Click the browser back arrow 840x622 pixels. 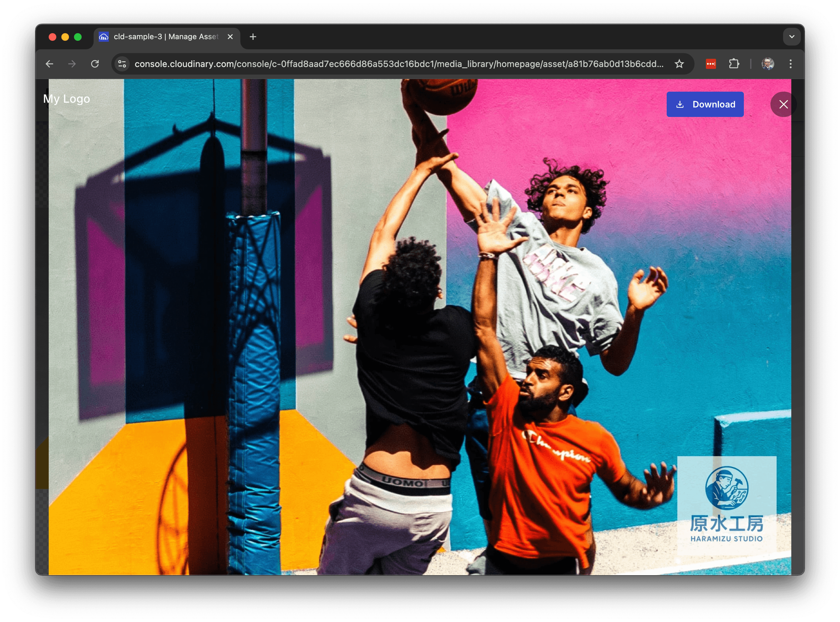pos(49,64)
